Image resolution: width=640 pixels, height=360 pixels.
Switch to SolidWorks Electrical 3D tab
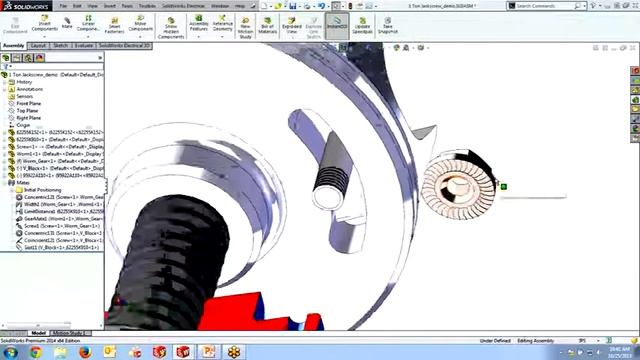[124, 46]
